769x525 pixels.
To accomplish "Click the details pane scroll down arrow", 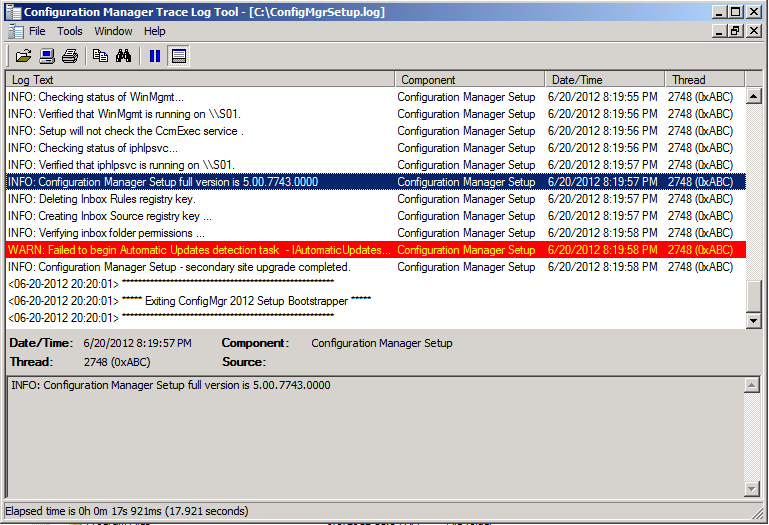I will click(752, 489).
